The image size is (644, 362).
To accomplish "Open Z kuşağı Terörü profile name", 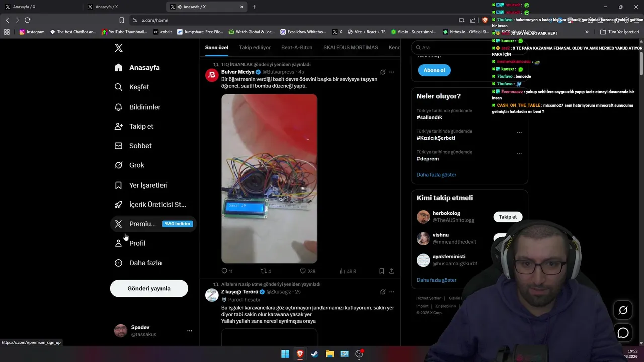I will 239,292.
